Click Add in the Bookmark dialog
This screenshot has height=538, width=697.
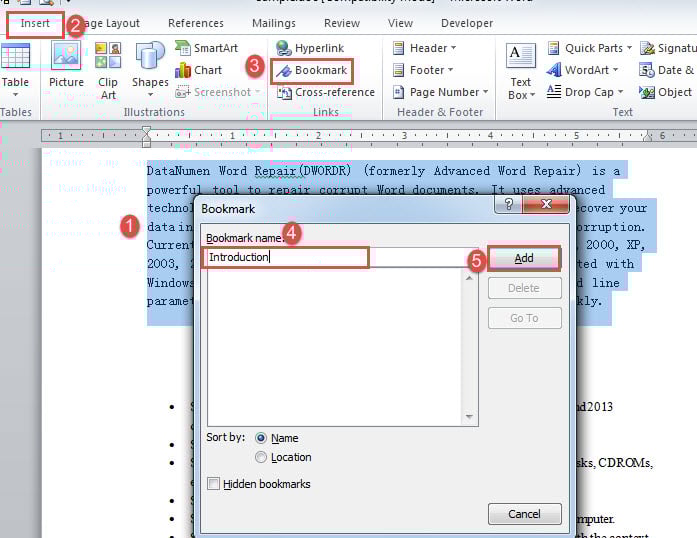(524, 258)
